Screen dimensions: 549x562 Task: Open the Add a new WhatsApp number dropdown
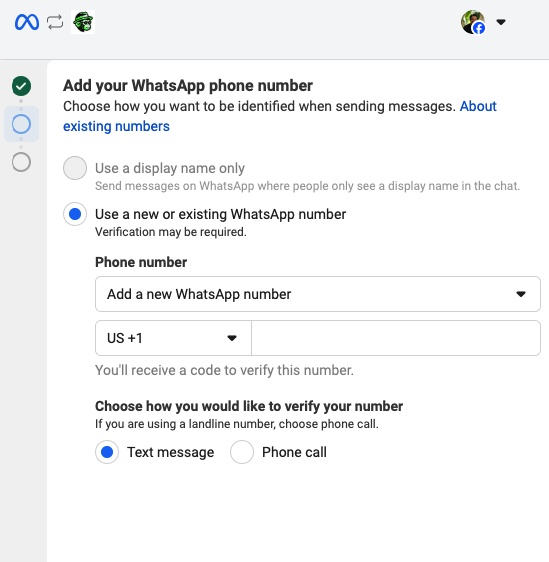click(x=318, y=294)
